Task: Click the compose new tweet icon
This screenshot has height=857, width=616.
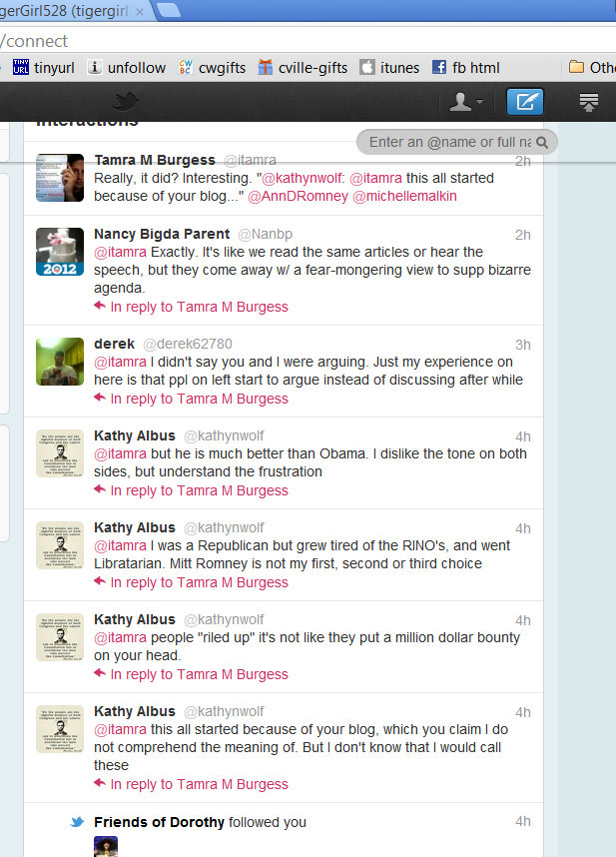Action: (525, 102)
